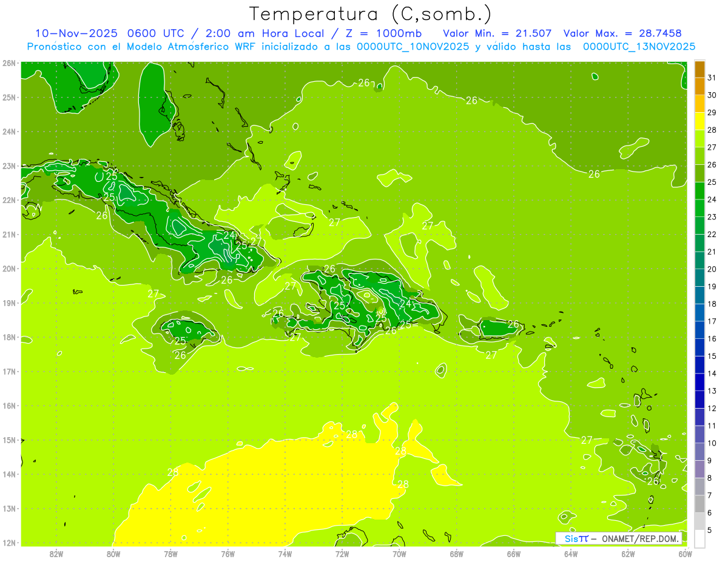Click the colorbar label "31"
The image size is (728, 562).
pos(712,78)
